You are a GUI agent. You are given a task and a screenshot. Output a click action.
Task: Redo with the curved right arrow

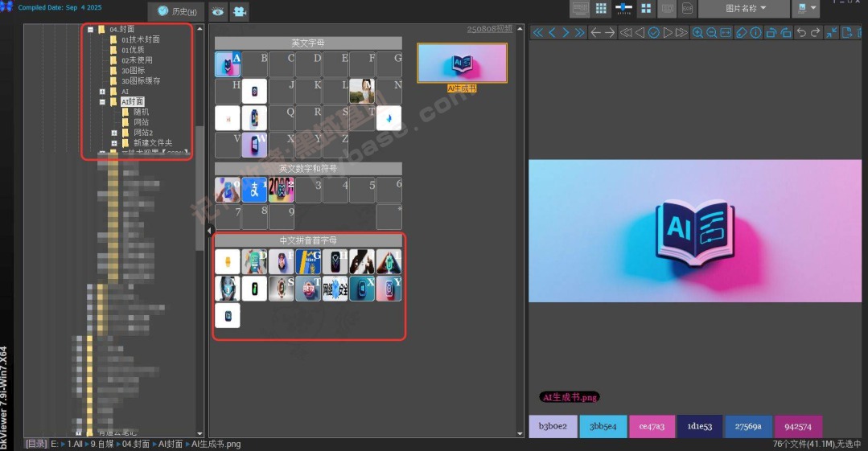[815, 33]
